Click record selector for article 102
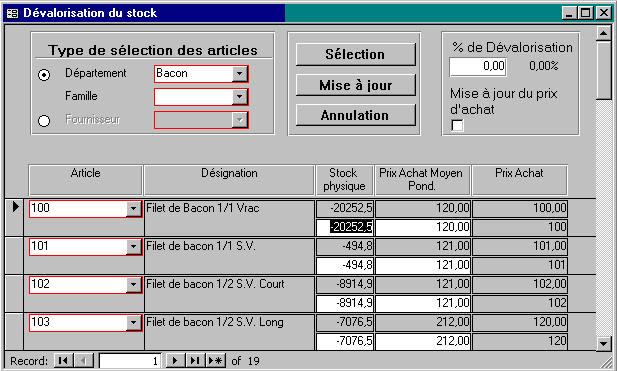This screenshot has width=617, height=371. pos(15,293)
